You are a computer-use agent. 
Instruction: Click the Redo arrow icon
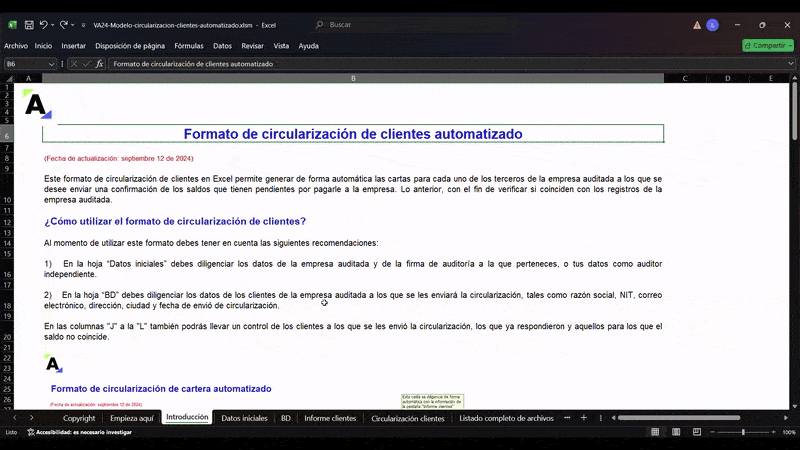64,24
